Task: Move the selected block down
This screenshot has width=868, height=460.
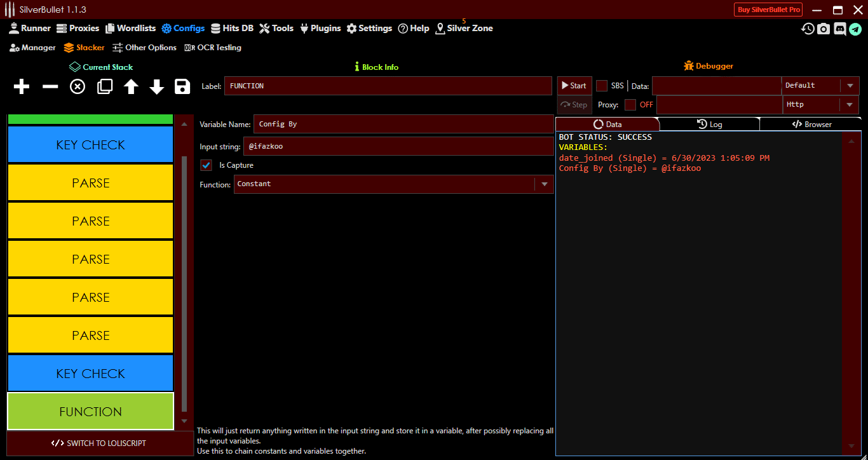Action: pyautogui.click(x=156, y=86)
